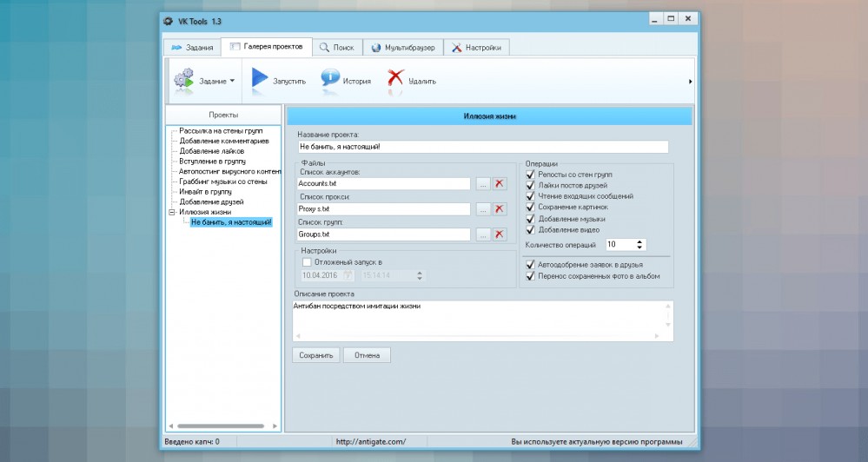The height and width of the screenshot is (462, 868).
Task: Switch to the Задания tab
Action: tap(192, 48)
